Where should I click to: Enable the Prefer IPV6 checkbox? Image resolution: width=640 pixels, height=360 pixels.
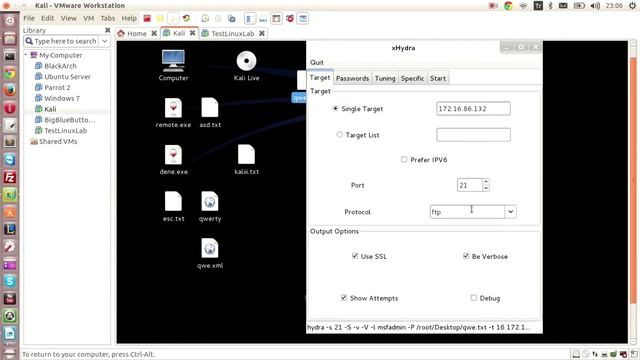[x=404, y=159]
